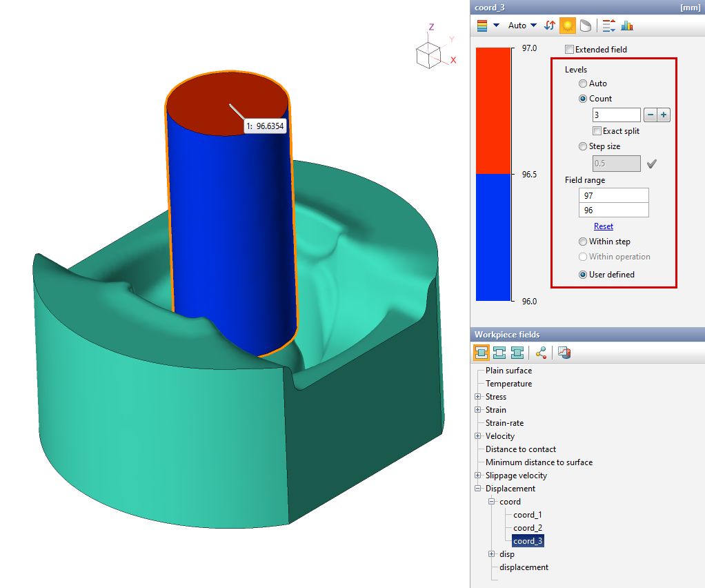705x588 pixels.
Task: Click the upper field range input 97
Action: click(613, 196)
